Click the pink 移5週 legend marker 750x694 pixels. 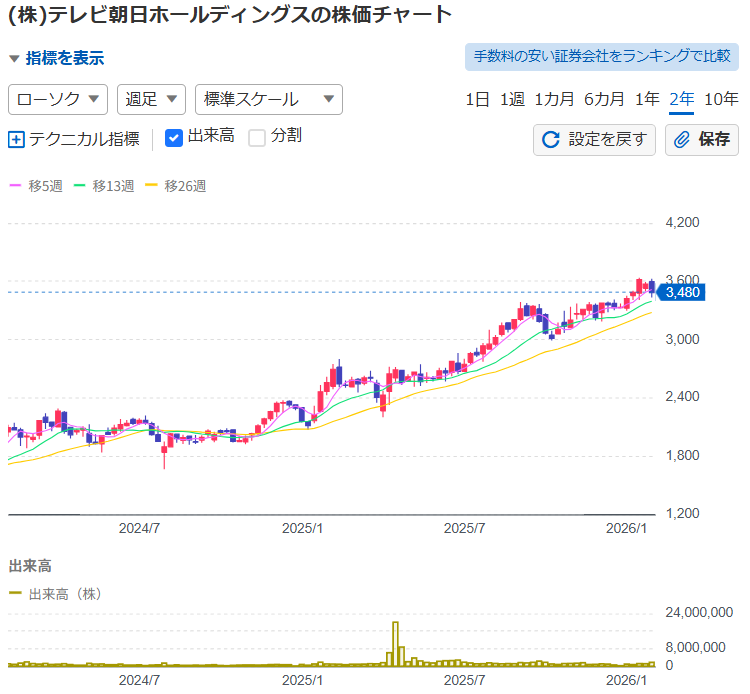(15, 186)
